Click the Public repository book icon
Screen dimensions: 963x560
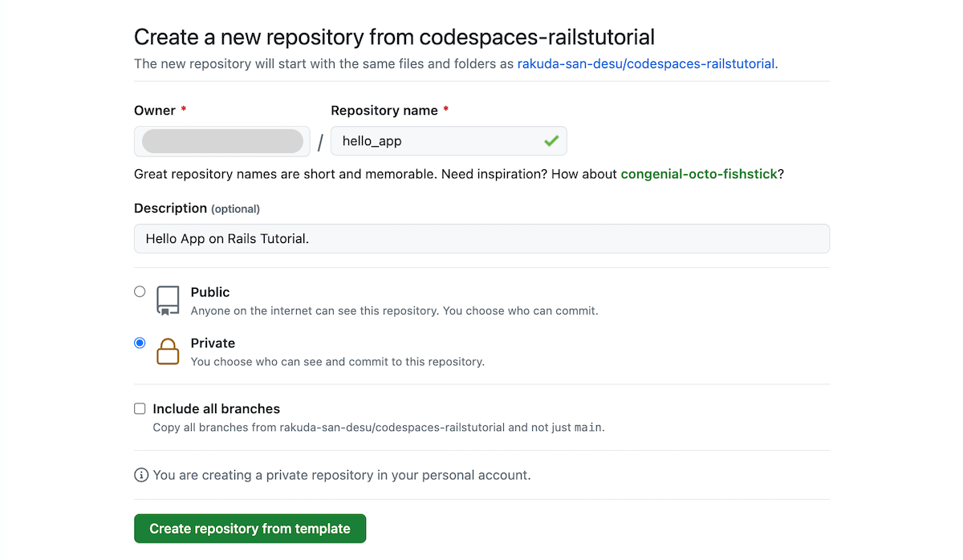click(168, 300)
